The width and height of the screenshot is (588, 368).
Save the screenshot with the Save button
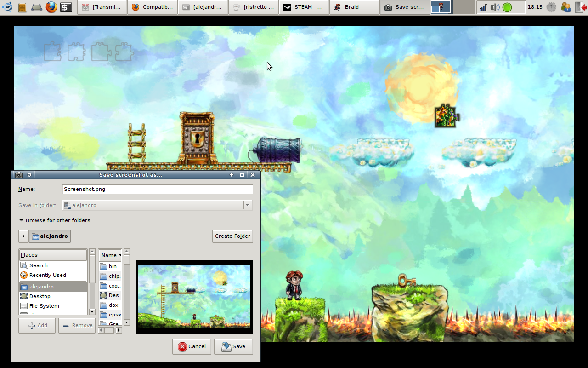pos(233,347)
